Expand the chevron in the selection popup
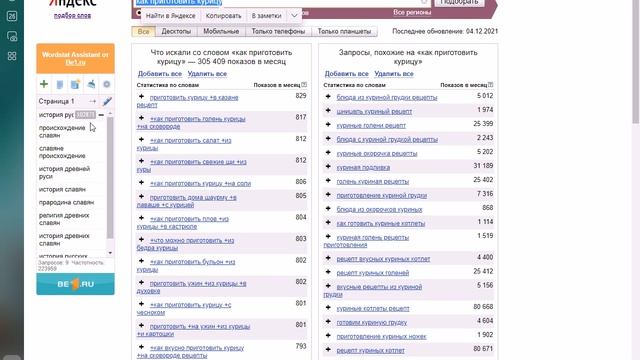This screenshot has height=360, width=640. click(x=294, y=16)
